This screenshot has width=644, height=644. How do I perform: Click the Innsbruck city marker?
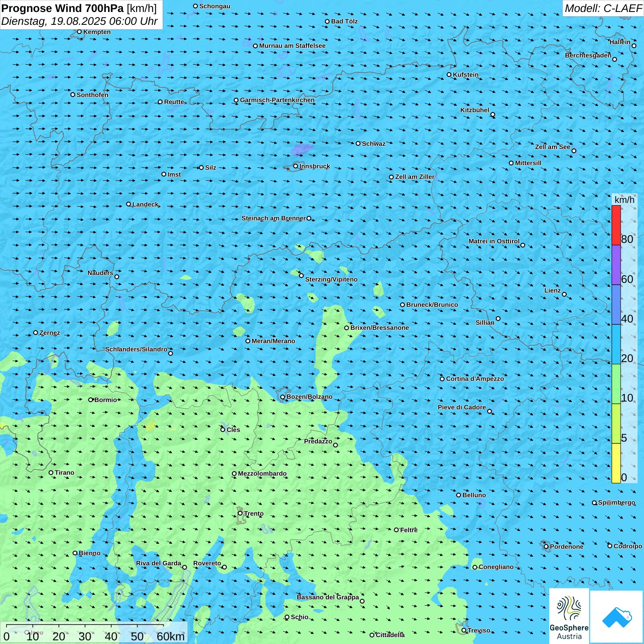(x=296, y=166)
